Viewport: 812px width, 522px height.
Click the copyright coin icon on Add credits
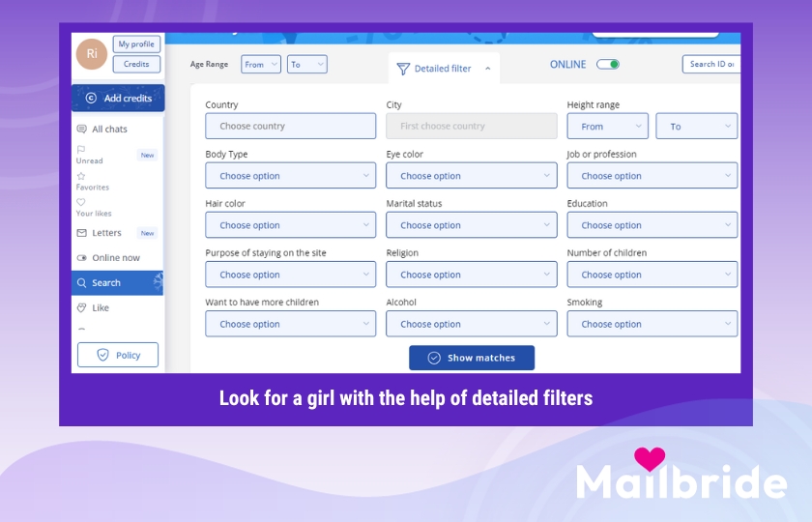tap(91, 98)
